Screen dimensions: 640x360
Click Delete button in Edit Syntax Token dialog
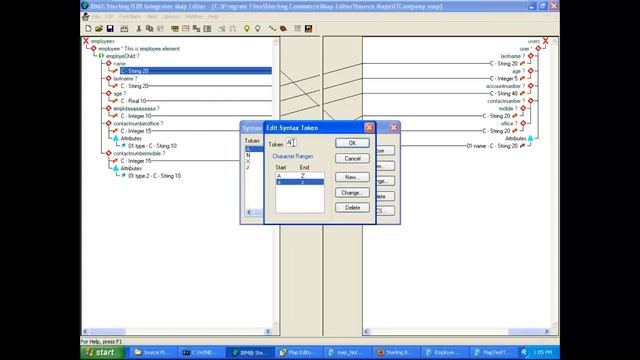click(352, 208)
